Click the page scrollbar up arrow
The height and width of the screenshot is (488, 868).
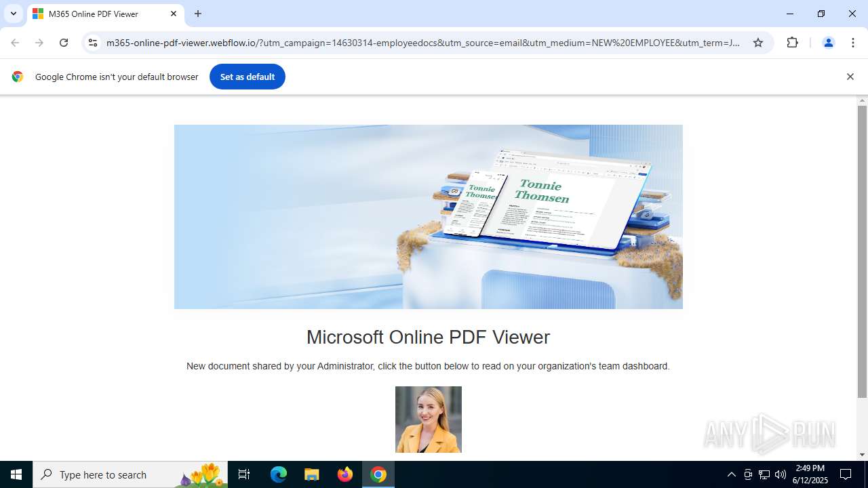click(x=862, y=101)
